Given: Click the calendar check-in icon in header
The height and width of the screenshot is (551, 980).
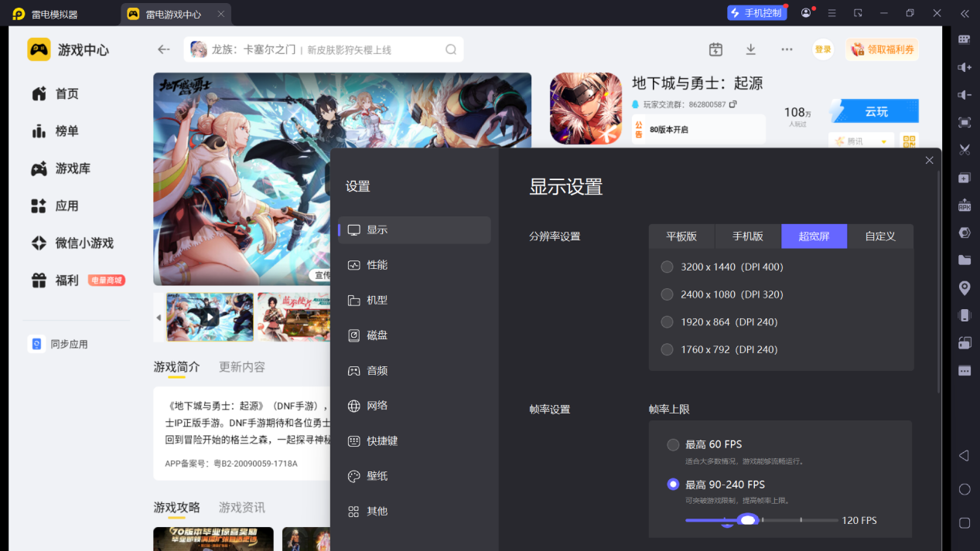Looking at the screenshot, I should click(715, 49).
